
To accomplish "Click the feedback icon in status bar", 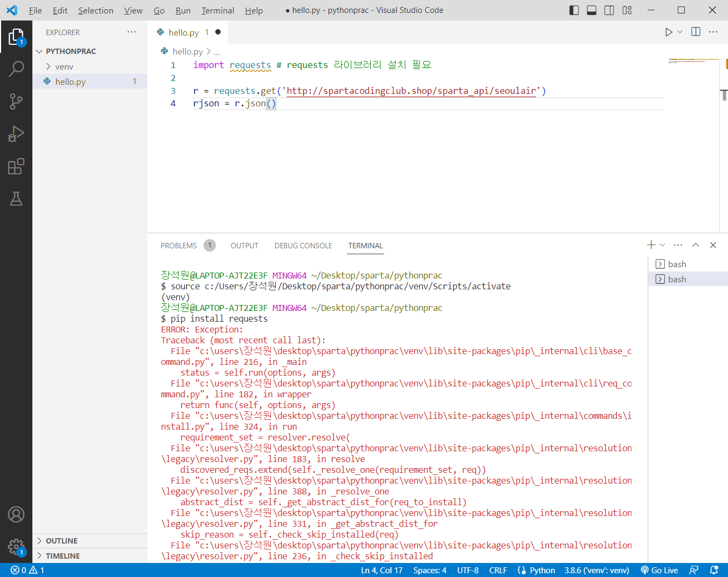I will tap(694, 570).
